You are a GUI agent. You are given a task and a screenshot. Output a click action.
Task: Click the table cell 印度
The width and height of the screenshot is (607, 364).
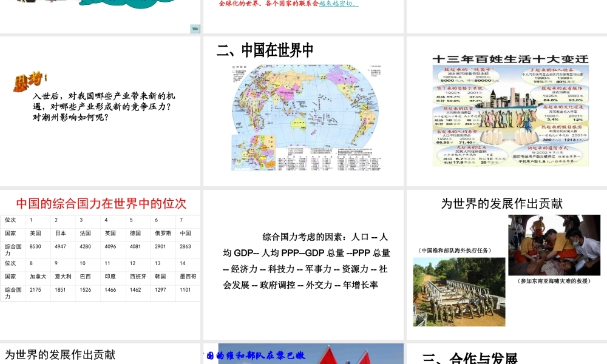[110, 277]
